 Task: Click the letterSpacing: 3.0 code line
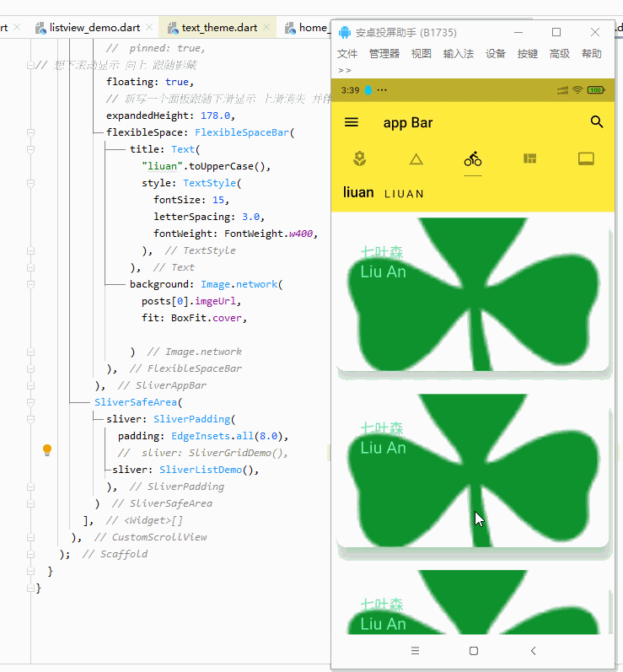tap(209, 217)
